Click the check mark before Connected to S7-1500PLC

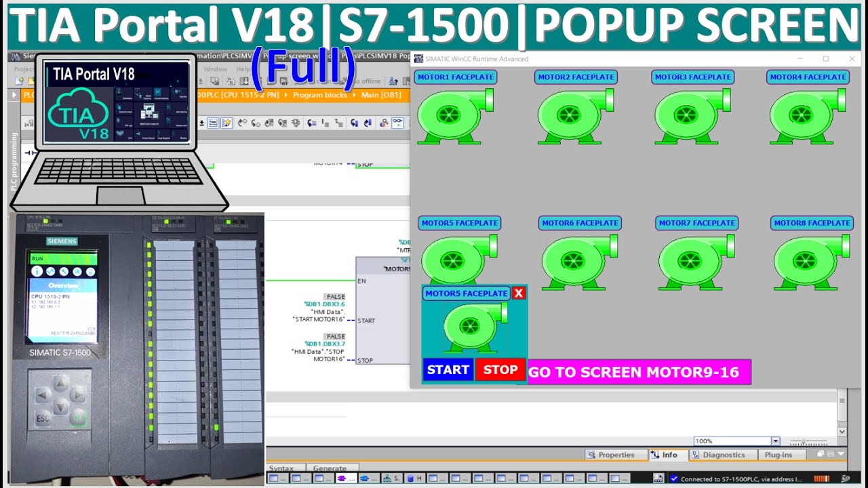pos(674,479)
